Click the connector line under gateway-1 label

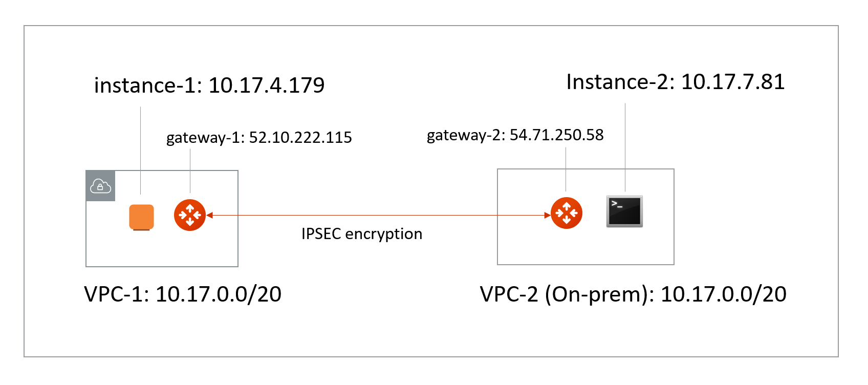coord(190,169)
